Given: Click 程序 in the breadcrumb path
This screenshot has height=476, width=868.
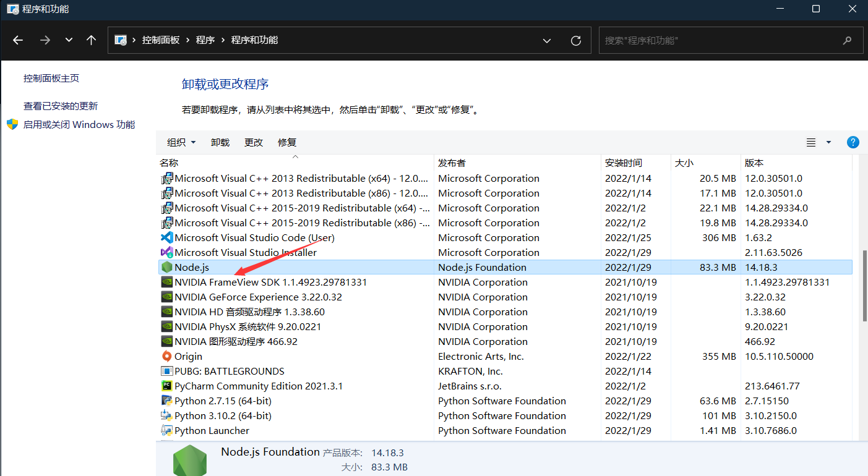Looking at the screenshot, I should click(204, 40).
